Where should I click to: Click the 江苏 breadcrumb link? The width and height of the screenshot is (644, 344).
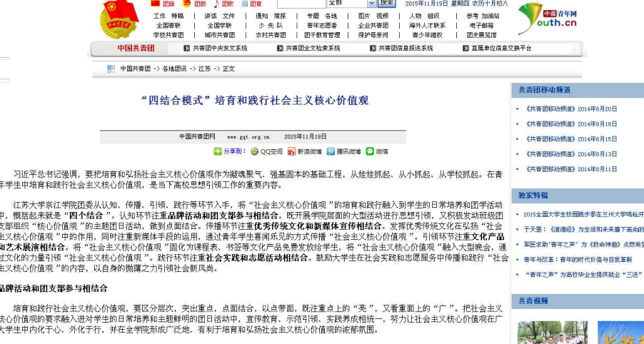(204, 69)
